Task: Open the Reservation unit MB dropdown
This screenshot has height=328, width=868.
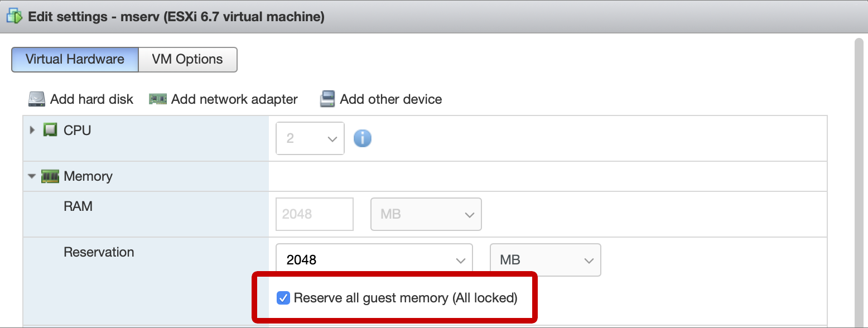Action: click(x=545, y=260)
